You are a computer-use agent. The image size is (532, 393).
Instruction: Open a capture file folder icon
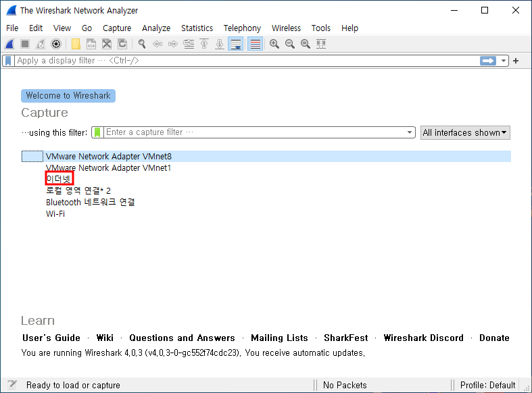coord(76,44)
